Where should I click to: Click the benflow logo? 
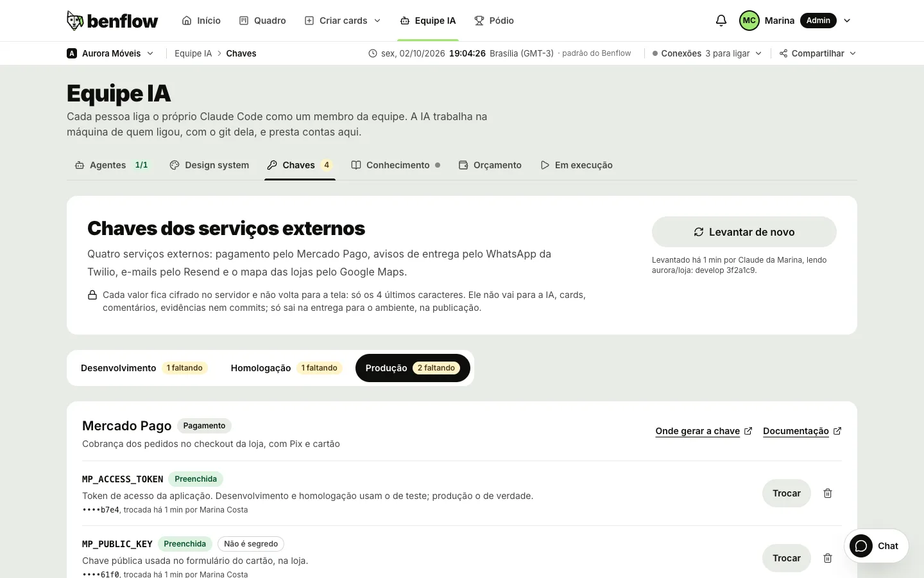[x=112, y=21]
